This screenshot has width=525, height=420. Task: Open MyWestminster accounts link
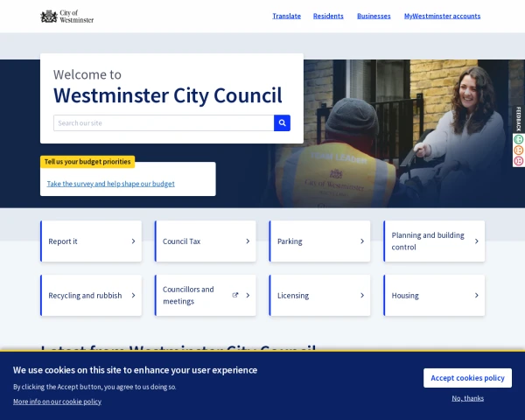pyautogui.click(x=442, y=16)
